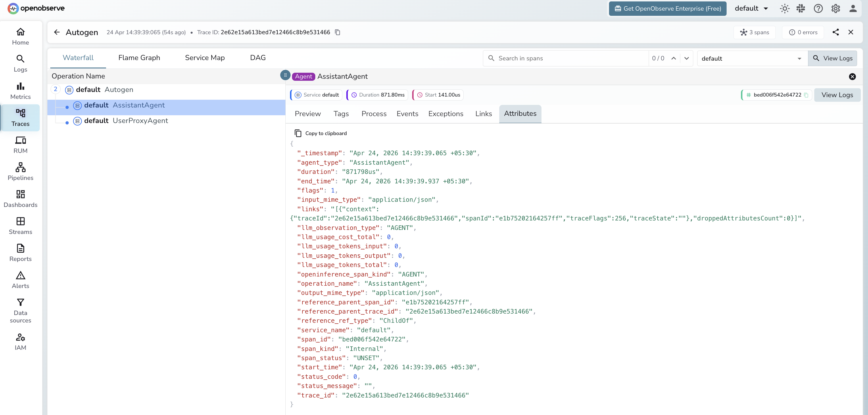Viewport: 868px width, 415px height.
Task: Navigate to Metrics from the sidebar
Action: (20, 90)
